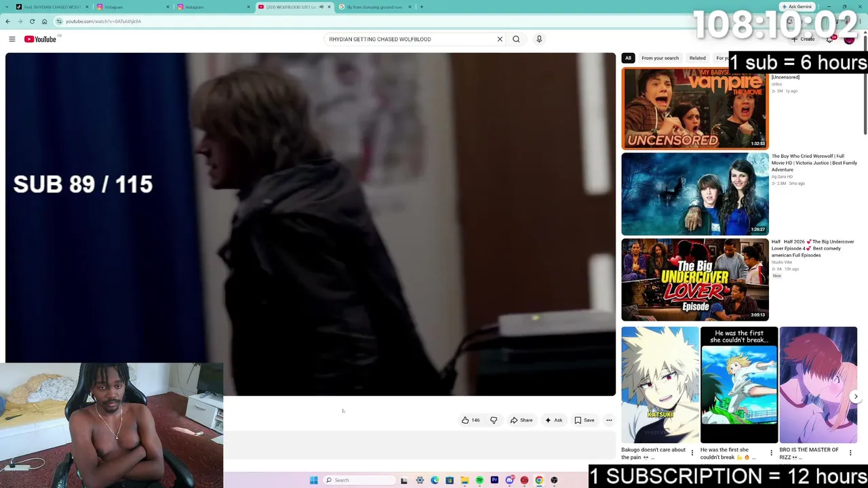Open Discord from the taskbar
The height and width of the screenshot is (488, 868).
[509, 481]
